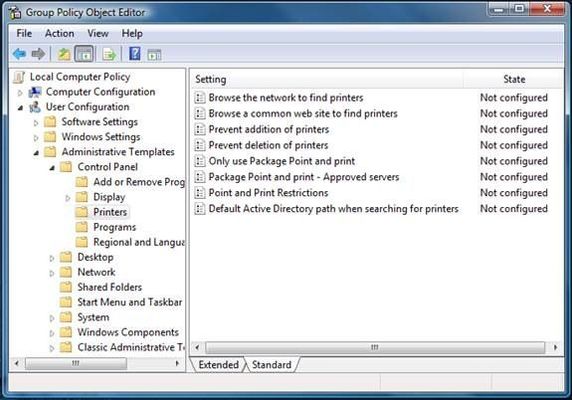The width and height of the screenshot is (572, 400).
Task: Click the tree pane scroll right arrow
Action: click(177, 363)
